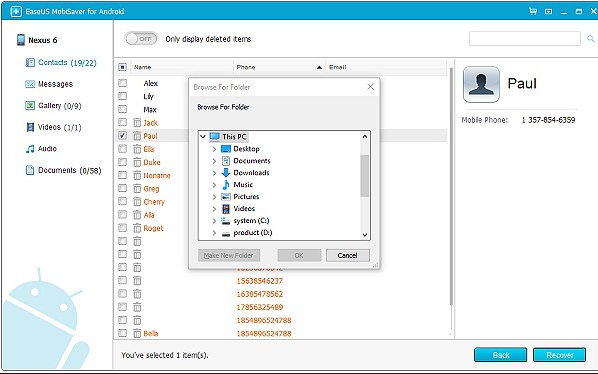Image resolution: width=598 pixels, height=374 pixels.
Task: Click the blue Recover button
Action: [559, 355]
